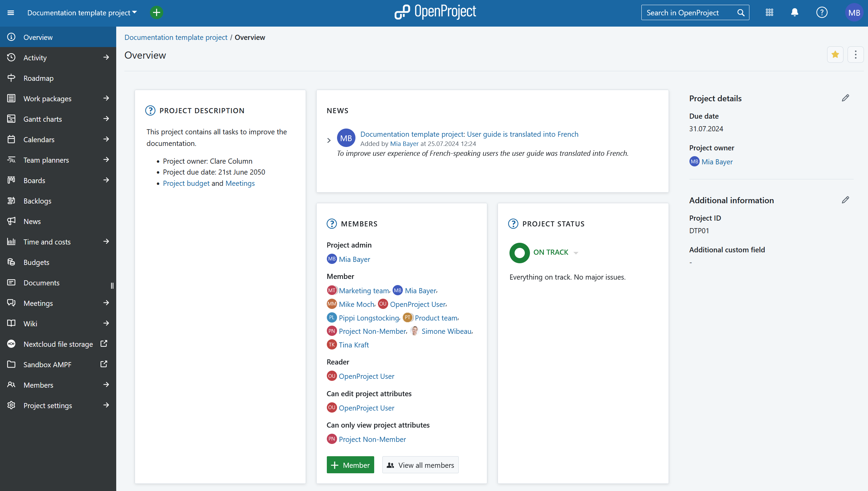The width and height of the screenshot is (868, 491).
Task: Click the Nextcloud file storage icon
Action: pos(11,344)
